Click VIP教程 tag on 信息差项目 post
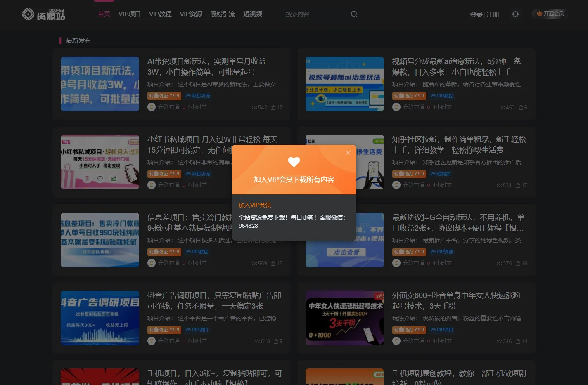Image resolution: width=588 pixels, height=385 pixels. coord(197,252)
